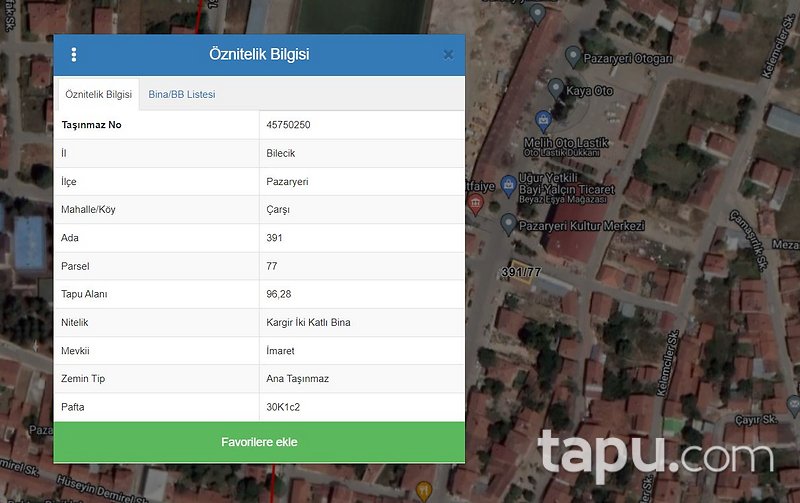The image size is (800, 503).
Task: Click the map pin at the top near the road
Action: pyautogui.click(x=537, y=13)
